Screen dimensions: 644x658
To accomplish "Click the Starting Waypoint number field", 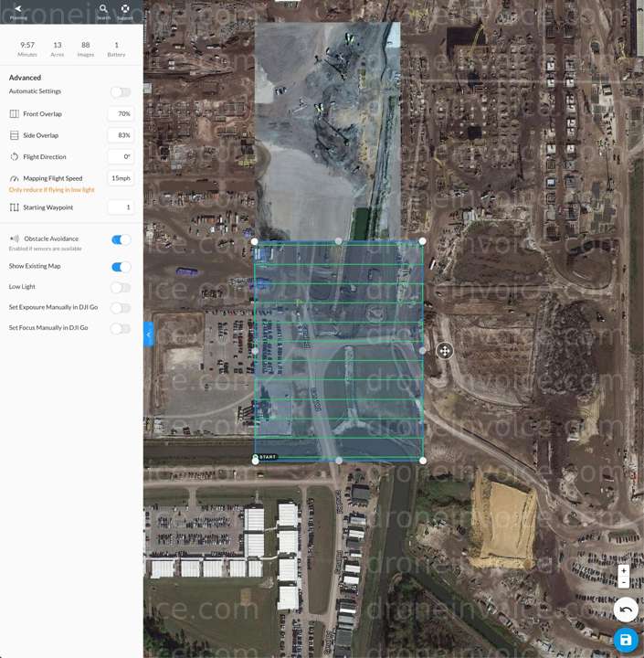I will [121, 207].
